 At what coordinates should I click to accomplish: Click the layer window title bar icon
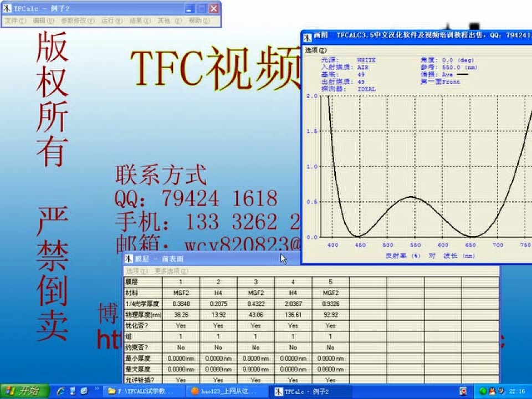[x=129, y=259]
